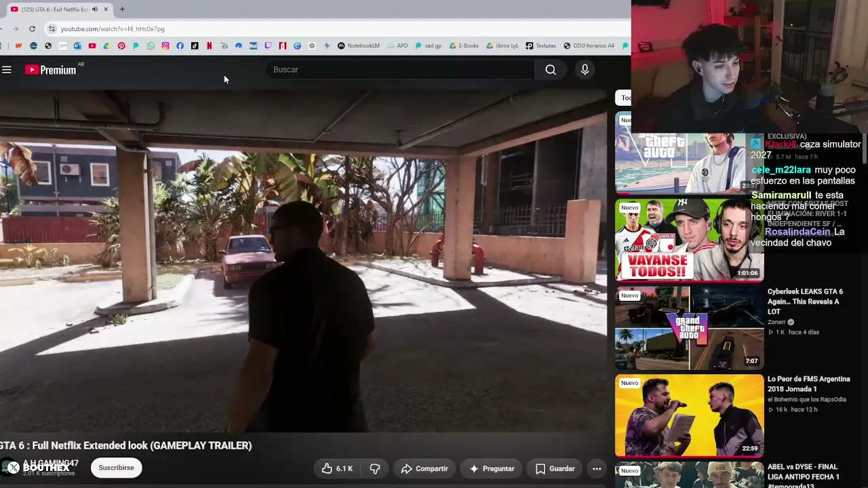View site information next to the URL
The width and height of the screenshot is (868, 488).
(x=52, y=28)
